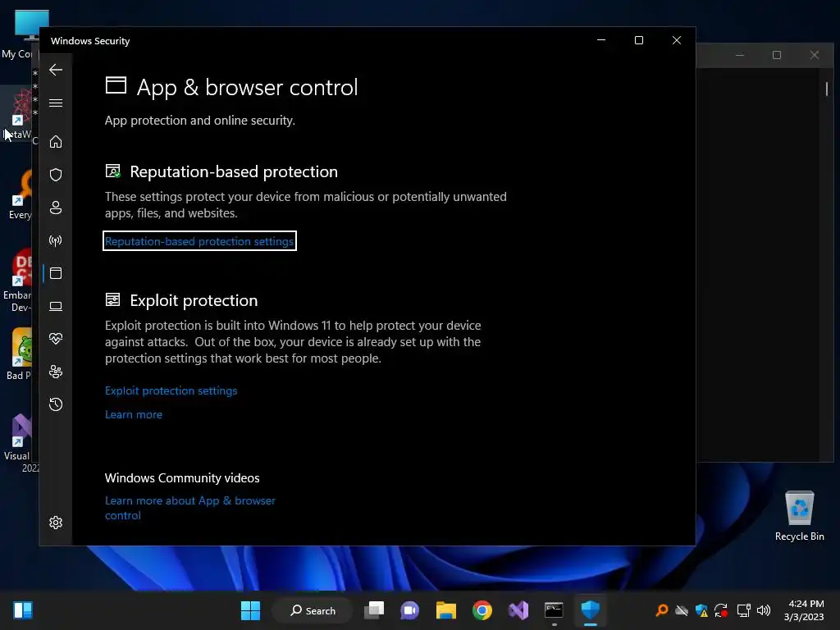Open Windows Security warning tray icon
The image size is (840, 630).
click(x=701, y=610)
